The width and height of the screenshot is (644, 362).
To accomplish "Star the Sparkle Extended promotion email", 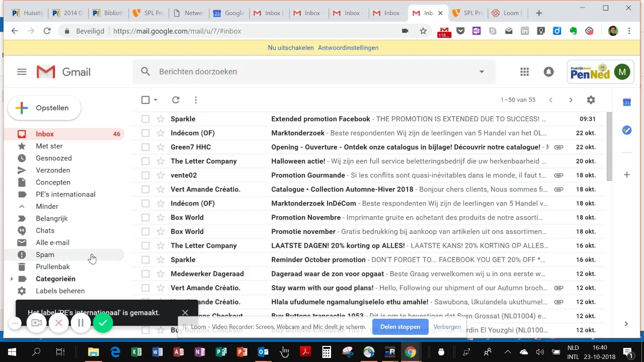I will click(160, 119).
